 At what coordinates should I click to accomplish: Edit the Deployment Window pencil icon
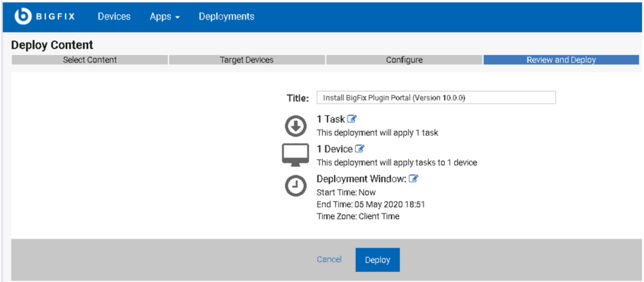click(x=414, y=178)
